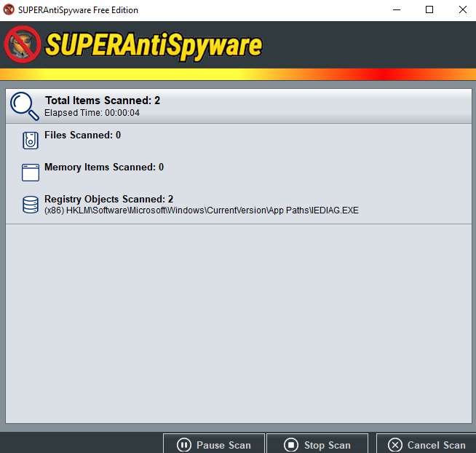Select the Elapsed Time 00:00:04 text
Screen dimensions: 476x453
click(x=92, y=113)
